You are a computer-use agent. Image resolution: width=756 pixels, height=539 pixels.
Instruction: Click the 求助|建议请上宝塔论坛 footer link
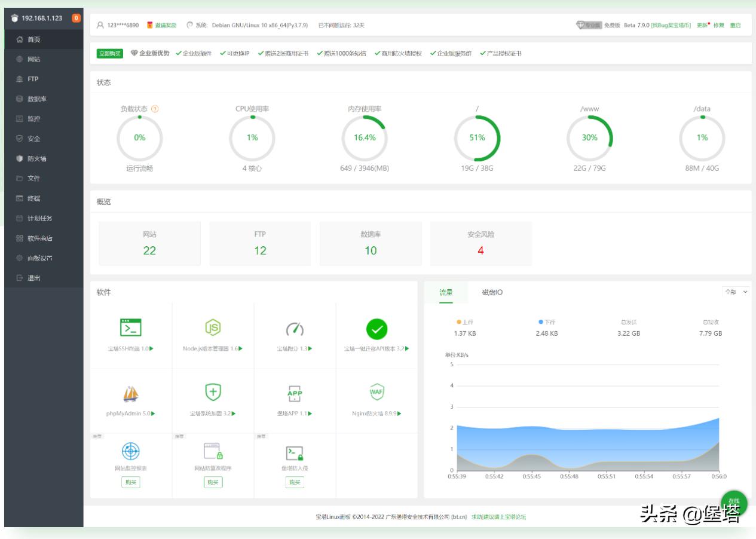tap(499, 517)
